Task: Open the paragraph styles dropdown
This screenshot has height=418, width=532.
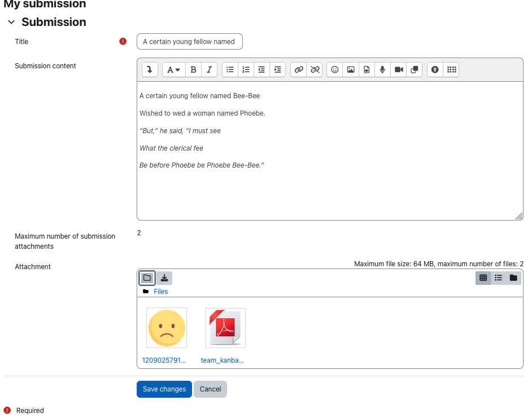Action: click(174, 70)
